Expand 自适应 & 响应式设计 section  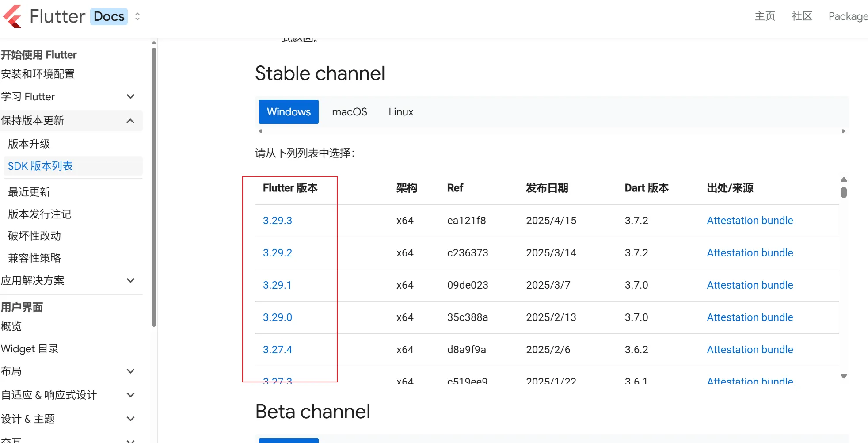pyautogui.click(x=130, y=395)
